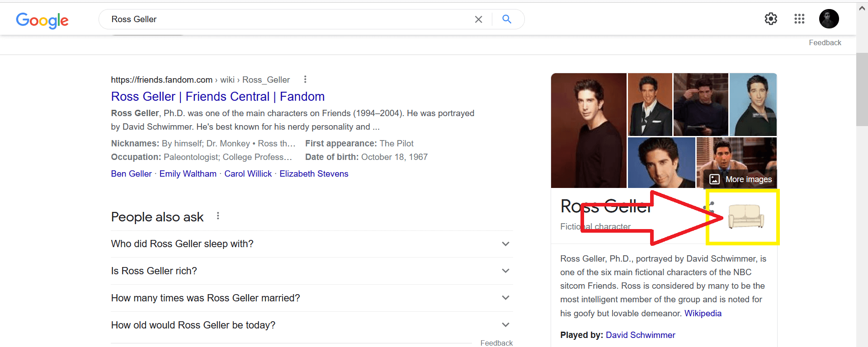Open the Ben Geller link

point(132,174)
